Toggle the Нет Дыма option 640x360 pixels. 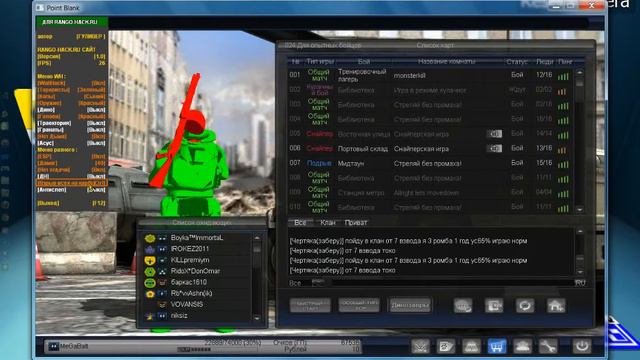click(71, 136)
